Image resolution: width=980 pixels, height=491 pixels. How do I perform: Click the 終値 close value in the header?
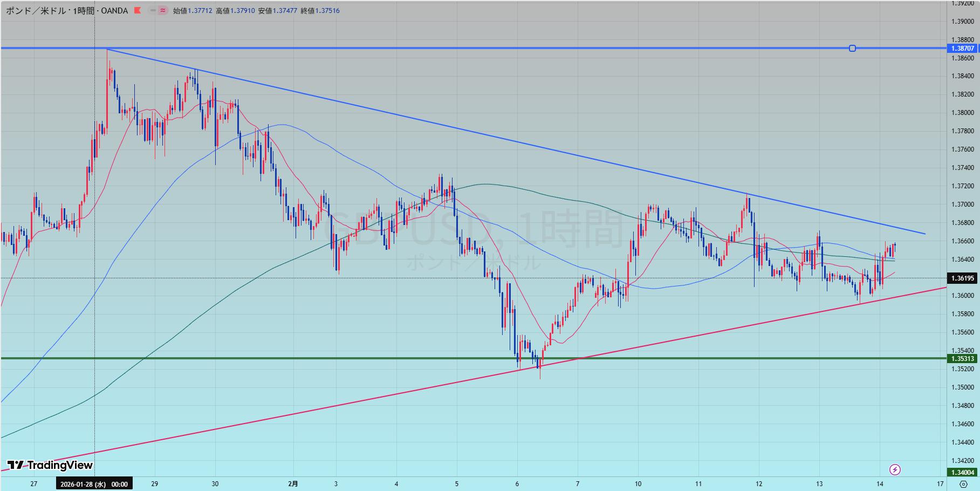pyautogui.click(x=327, y=10)
